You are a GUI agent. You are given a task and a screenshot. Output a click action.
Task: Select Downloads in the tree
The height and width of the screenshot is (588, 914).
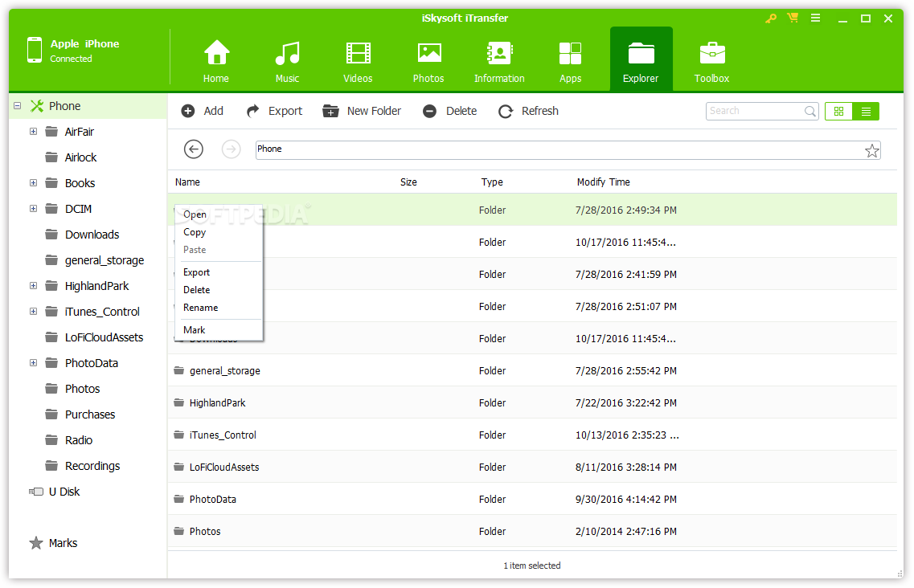[92, 235]
